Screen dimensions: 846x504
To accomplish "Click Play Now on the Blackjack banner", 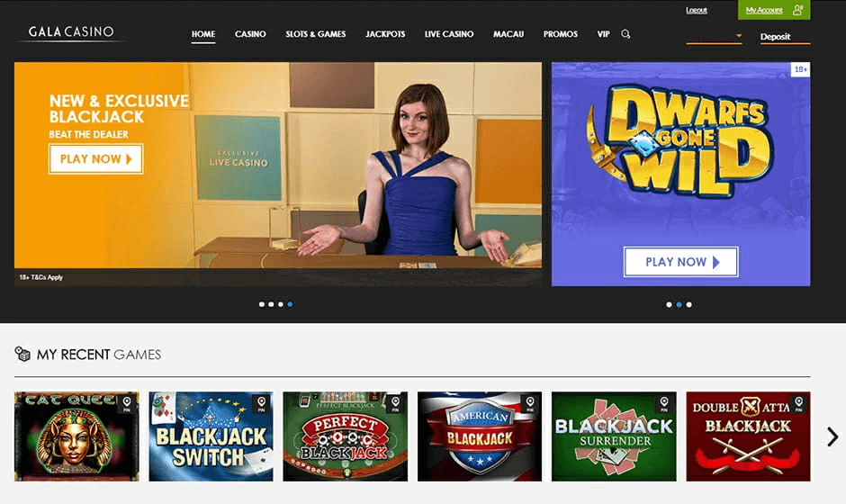I will pos(95,159).
